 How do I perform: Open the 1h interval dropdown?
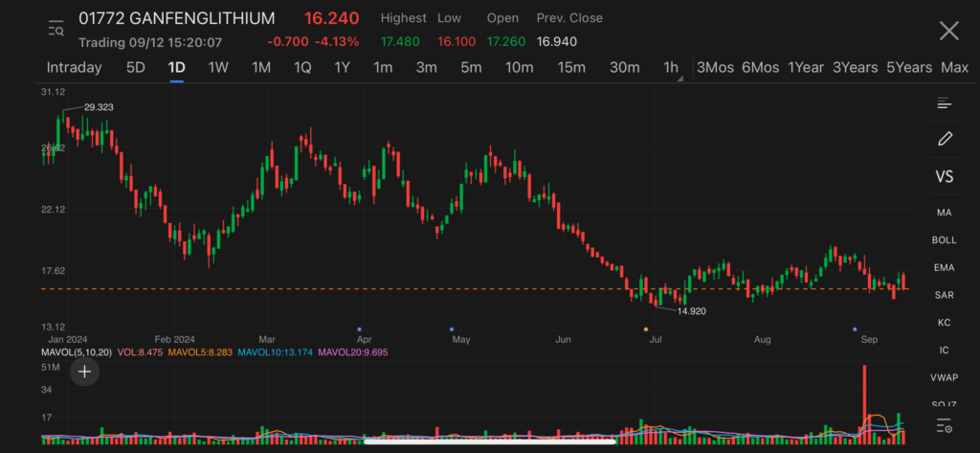click(672, 68)
